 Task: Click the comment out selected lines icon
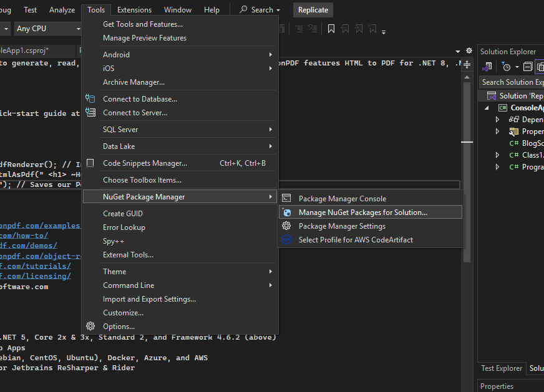coord(299,29)
